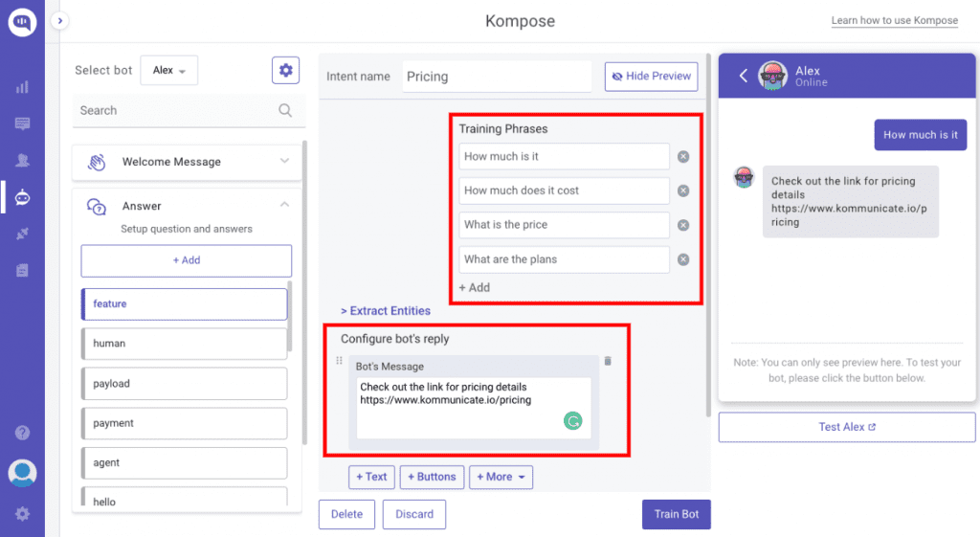Remove 'How much is it' phrase
This screenshot has width=980, height=537.
(683, 157)
